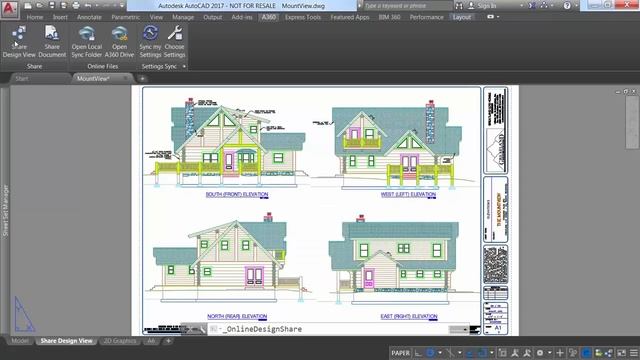Screen dimensions: 640x360
Task: Toggle the annotation scale status icon
Action: coord(515,353)
